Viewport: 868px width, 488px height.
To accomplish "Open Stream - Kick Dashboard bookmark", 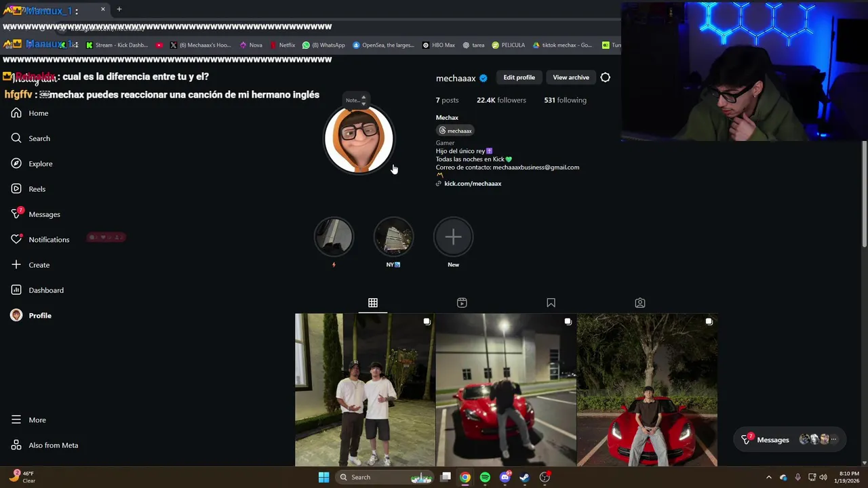I will (117, 45).
